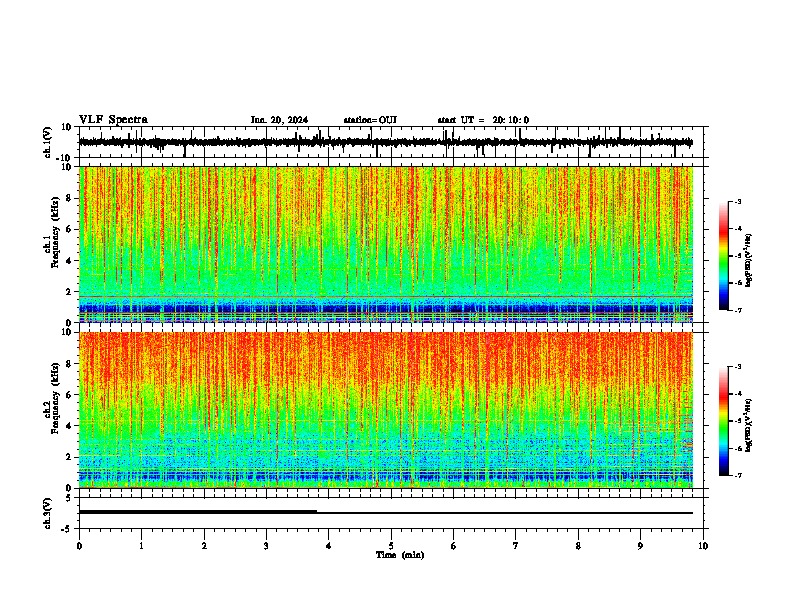Click the "-3" label on ch.1 colorbar
Screen dimensions: 792x612
[x=737, y=202]
